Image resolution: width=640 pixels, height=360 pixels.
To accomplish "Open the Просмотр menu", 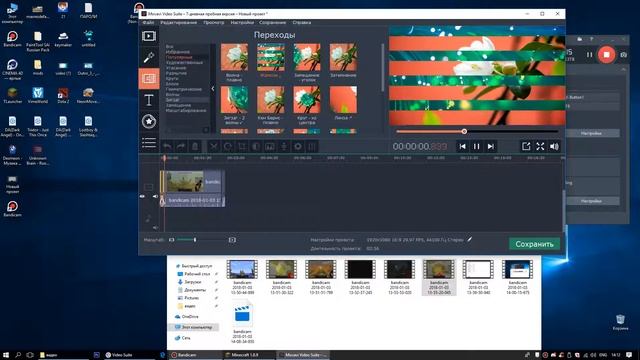I will 213,22.
